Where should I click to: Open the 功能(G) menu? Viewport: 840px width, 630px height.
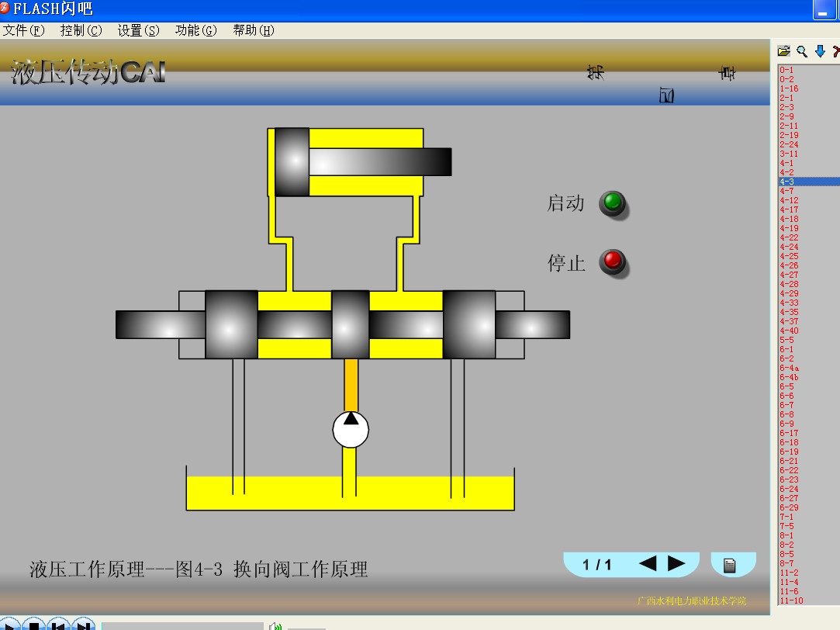195,30
